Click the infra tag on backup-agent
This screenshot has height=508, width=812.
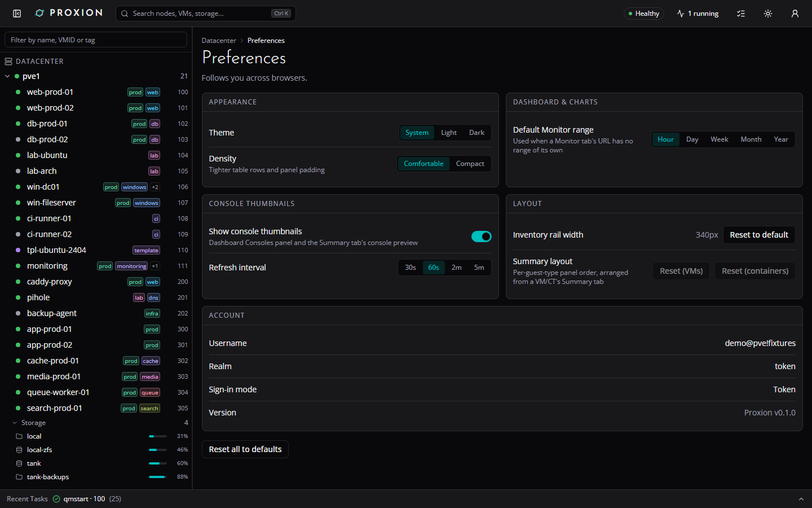152,314
